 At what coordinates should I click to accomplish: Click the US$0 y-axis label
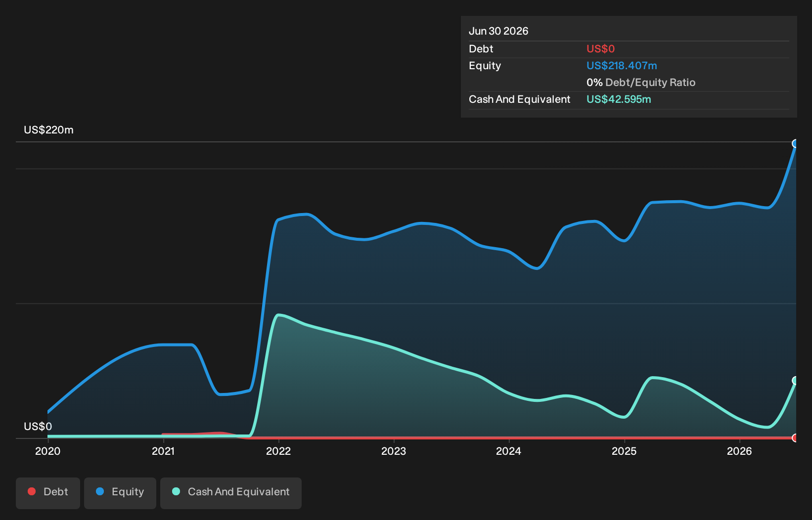point(38,427)
